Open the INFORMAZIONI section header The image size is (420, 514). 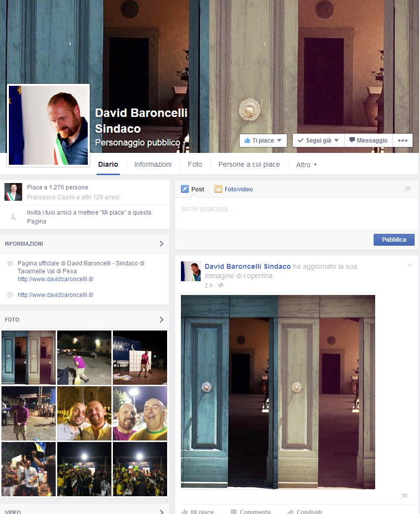tap(24, 244)
